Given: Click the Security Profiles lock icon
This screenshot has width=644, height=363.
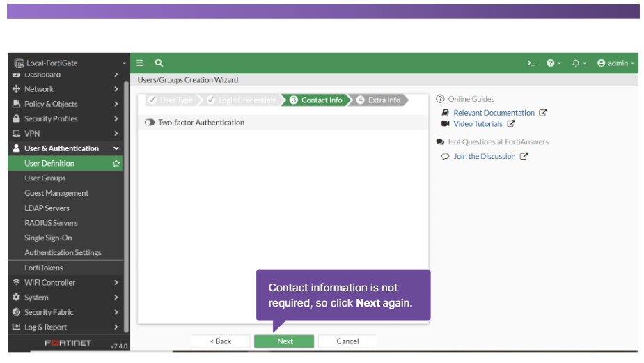Looking at the screenshot, I should point(17,118).
